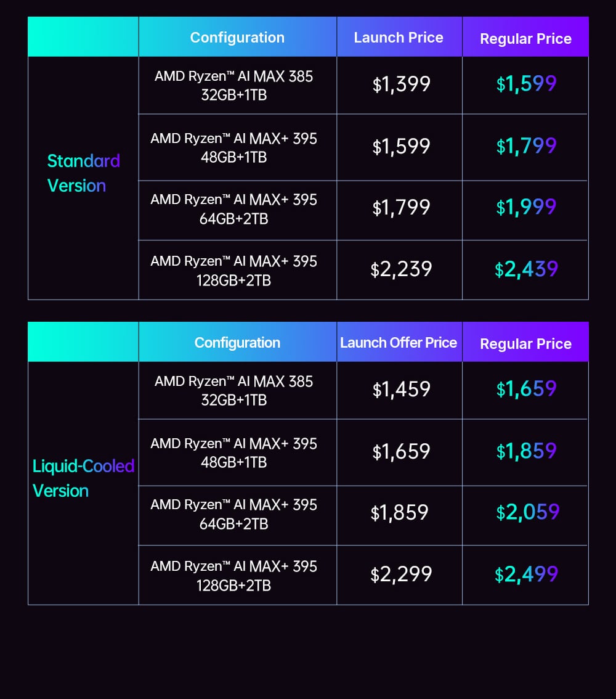Select the $2,299 launch offer price
The width and height of the screenshot is (616, 699).
point(401,574)
